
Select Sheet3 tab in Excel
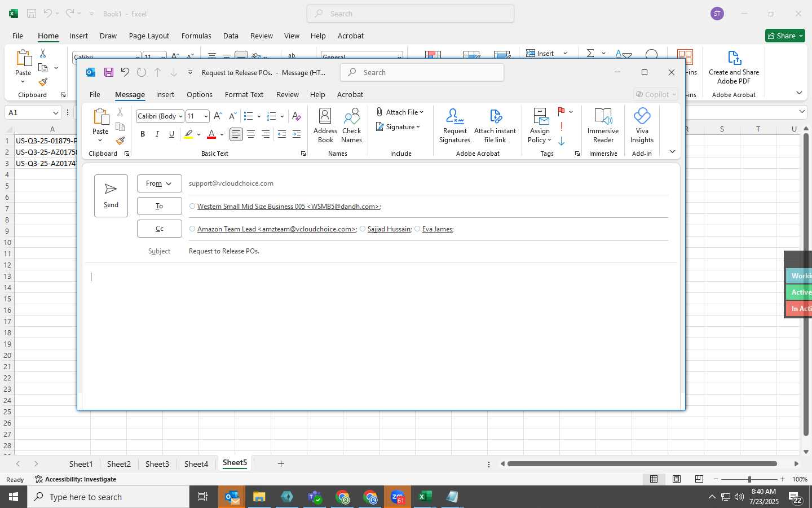point(157,464)
